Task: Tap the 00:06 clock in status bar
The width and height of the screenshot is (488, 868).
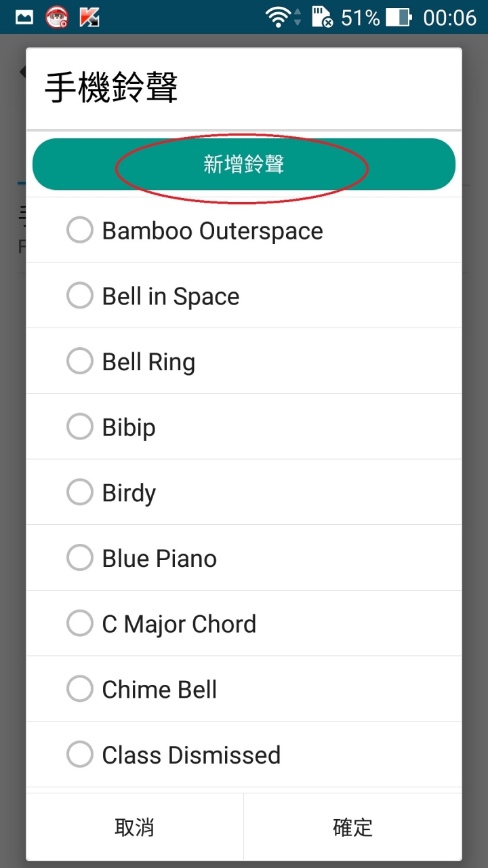Action: [450, 18]
